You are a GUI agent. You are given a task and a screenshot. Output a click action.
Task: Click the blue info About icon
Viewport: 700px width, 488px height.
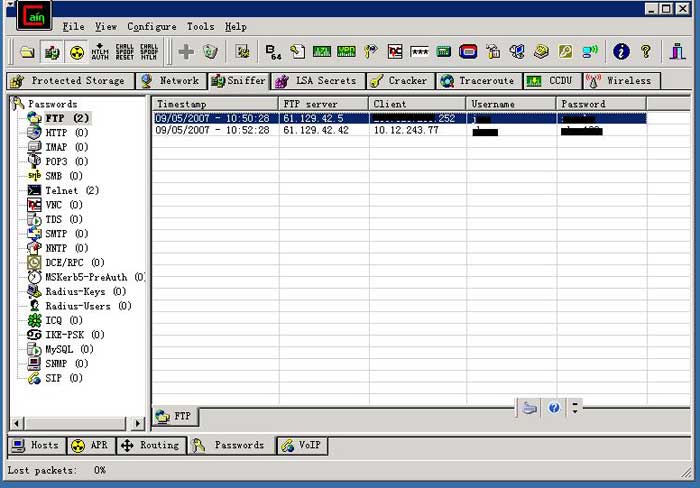621,52
